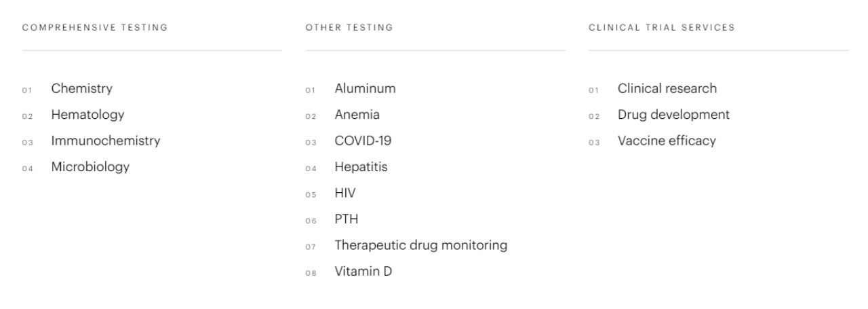Click number 01 beside Chemistry
This screenshot has width=868, height=309.
[x=27, y=90]
